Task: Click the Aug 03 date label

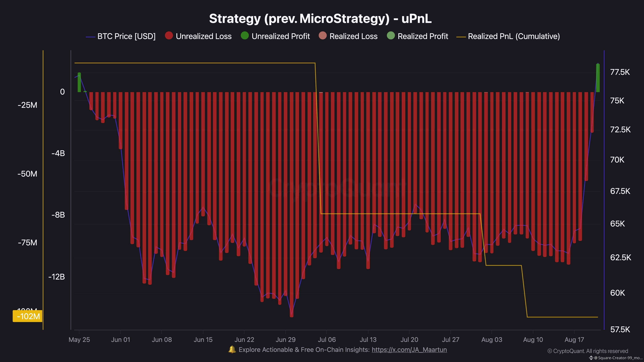Action: [492, 340]
